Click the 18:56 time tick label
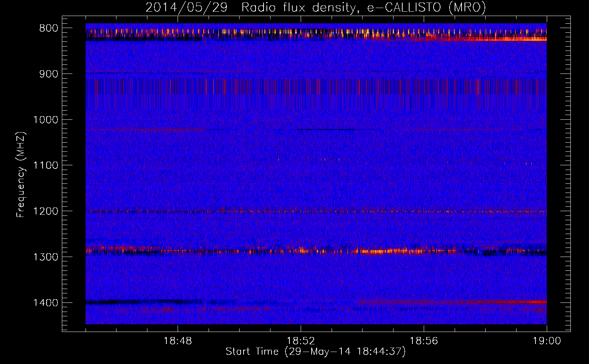The width and height of the screenshot is (589, 364). point(424,341)
